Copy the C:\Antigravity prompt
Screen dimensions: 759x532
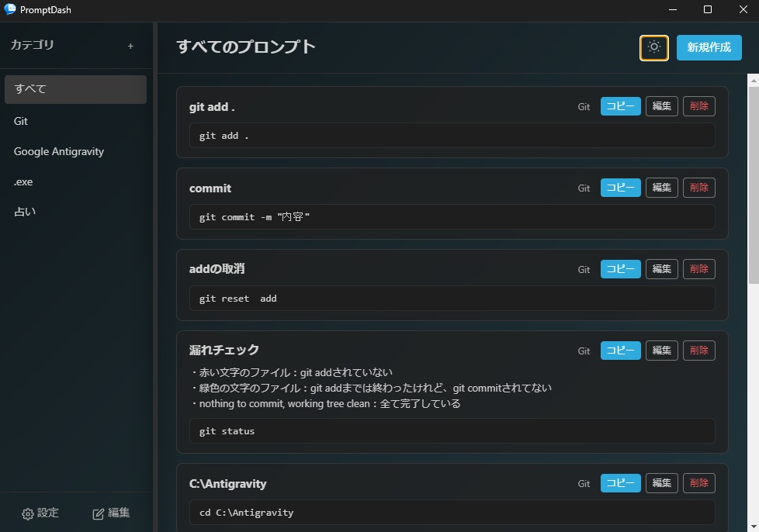click(x=621, y=483)
